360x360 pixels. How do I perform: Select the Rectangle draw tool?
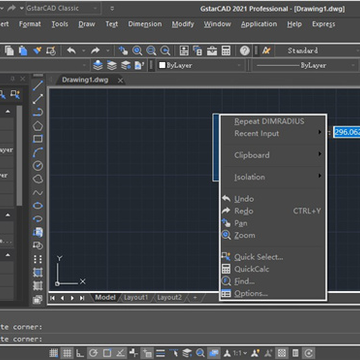(38, 139)
